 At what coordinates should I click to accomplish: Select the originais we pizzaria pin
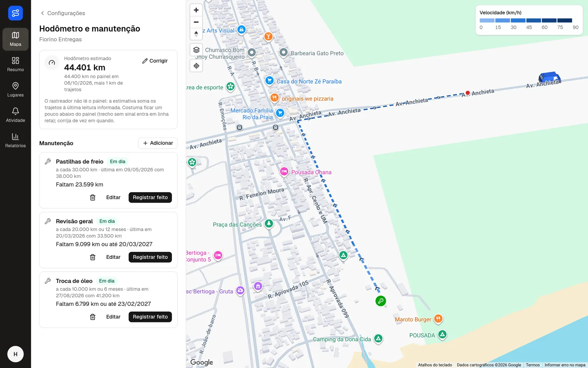[275, 98]
